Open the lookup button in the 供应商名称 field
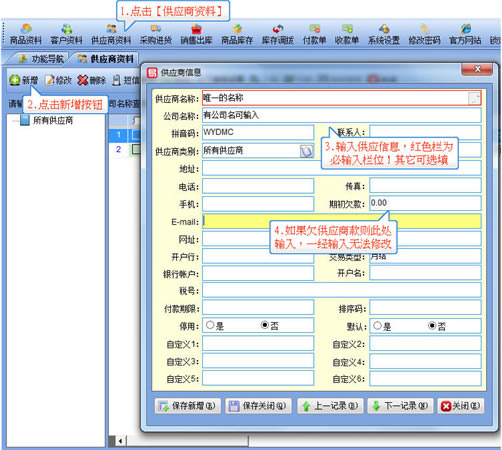The width and height of the screenshot is (502, 450). pos(474,98)
